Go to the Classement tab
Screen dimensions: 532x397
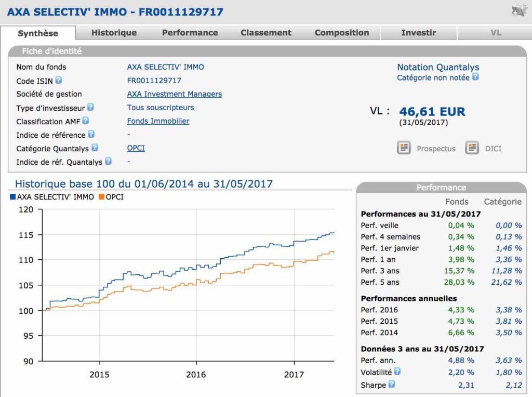(x=266, y=33)
